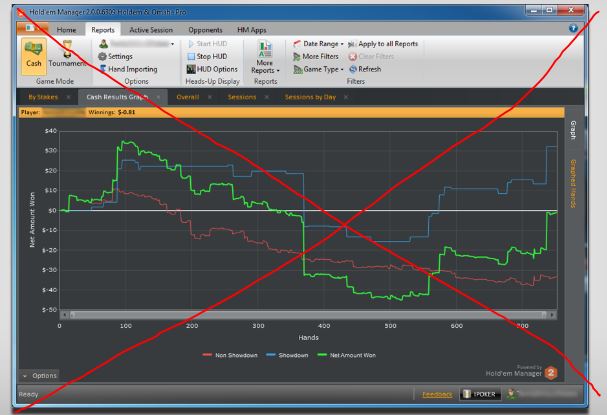Select the vertical Graph side tab
The width and height of the screenshot is (607, 415).
[x=573, y=130]
